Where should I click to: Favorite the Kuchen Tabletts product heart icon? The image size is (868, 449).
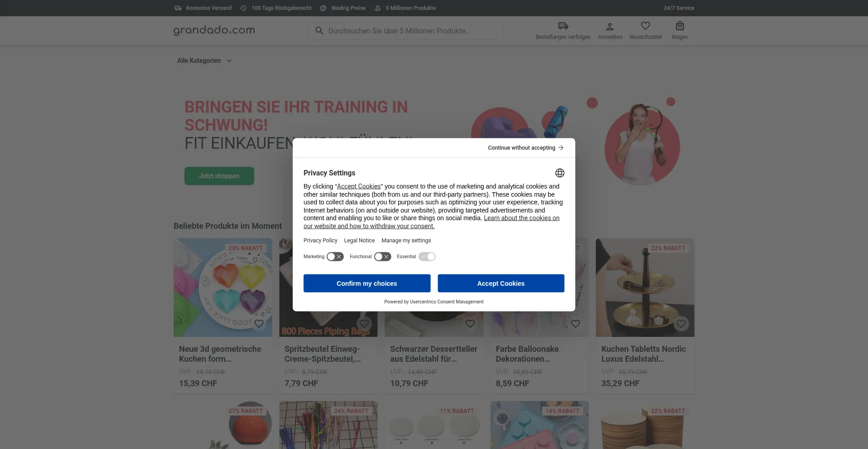pyautogui.click(x=681, y=324)
